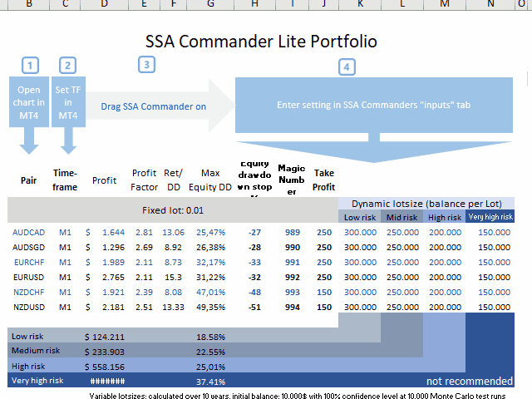
Task: Select column K header
Action: 360,4
